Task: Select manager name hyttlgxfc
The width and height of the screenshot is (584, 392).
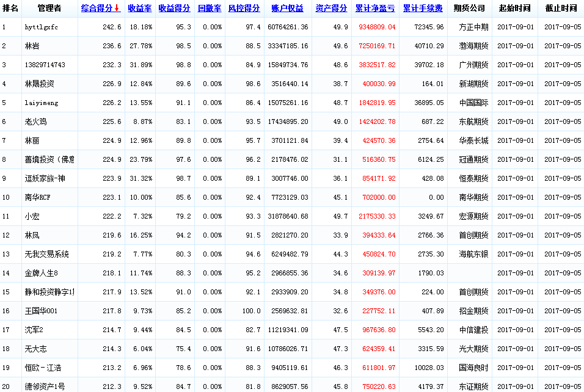Action: (42, 27)
